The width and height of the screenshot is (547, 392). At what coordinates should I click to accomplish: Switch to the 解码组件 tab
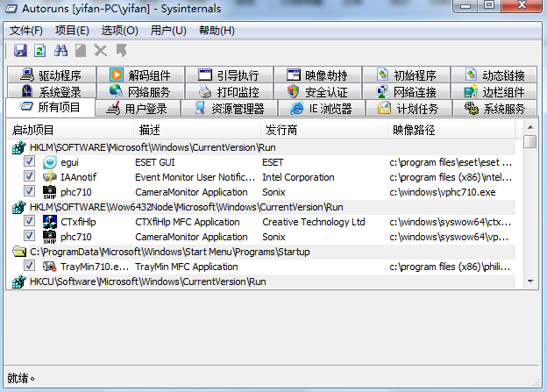pyautogui.click(x=140, y=75)
